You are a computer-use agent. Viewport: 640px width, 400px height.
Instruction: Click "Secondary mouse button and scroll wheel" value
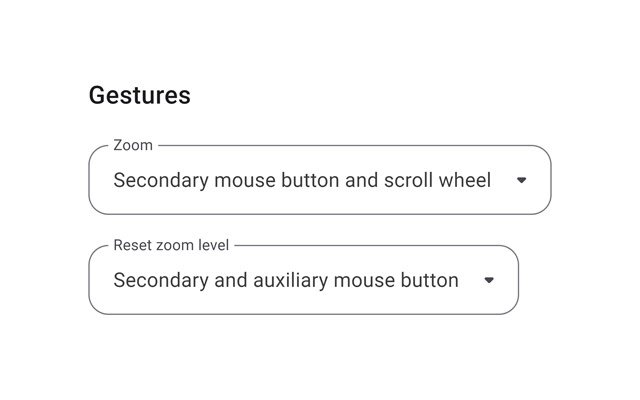pos(302,181)
